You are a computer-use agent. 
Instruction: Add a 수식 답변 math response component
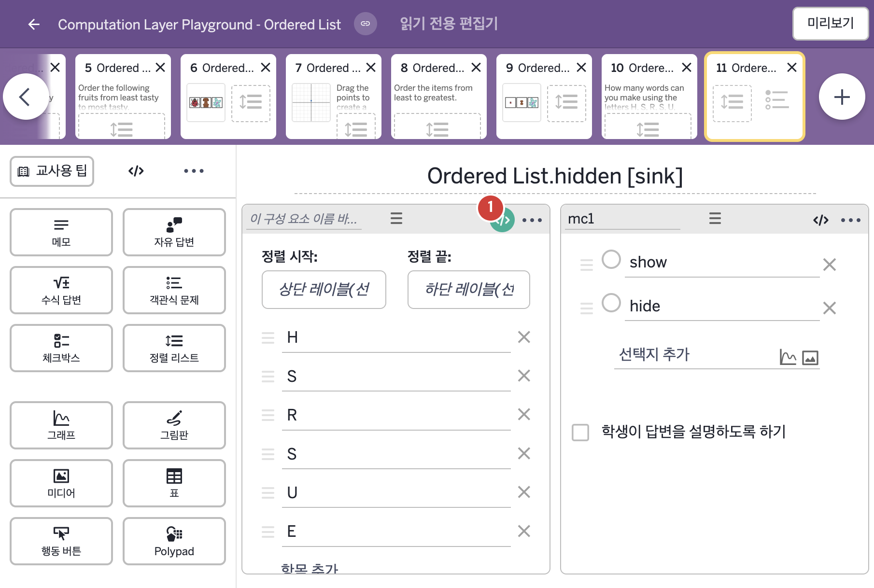pyautogui.click(x=61, y=290)
